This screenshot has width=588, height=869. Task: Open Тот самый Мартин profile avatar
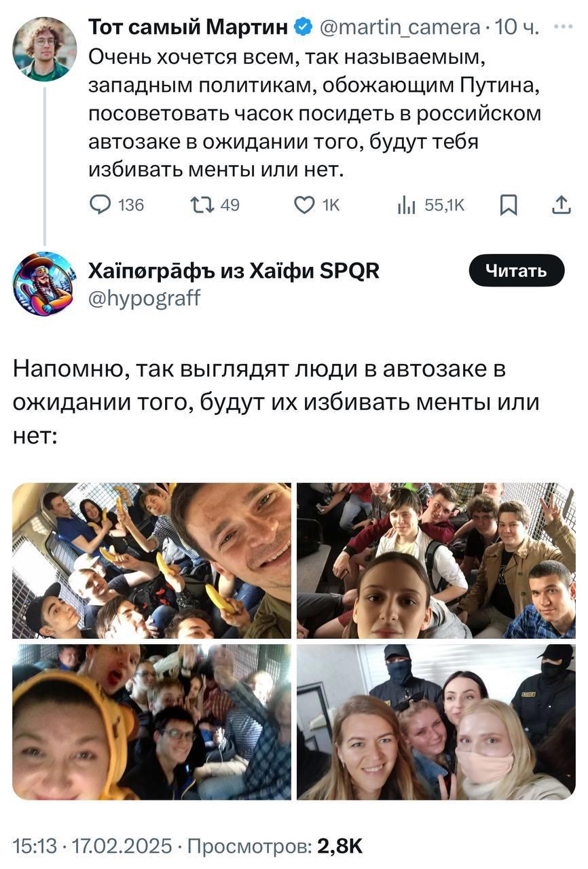pos(45,49)
